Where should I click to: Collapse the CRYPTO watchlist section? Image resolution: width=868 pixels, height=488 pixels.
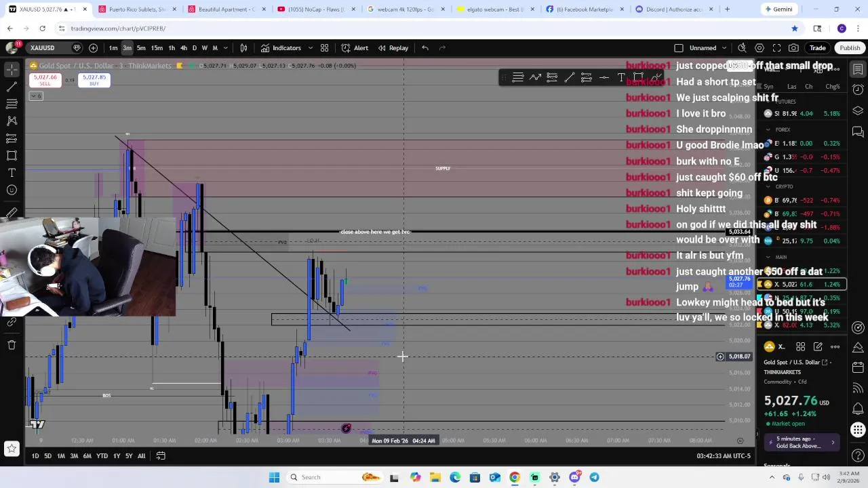(x=768, y=186)
